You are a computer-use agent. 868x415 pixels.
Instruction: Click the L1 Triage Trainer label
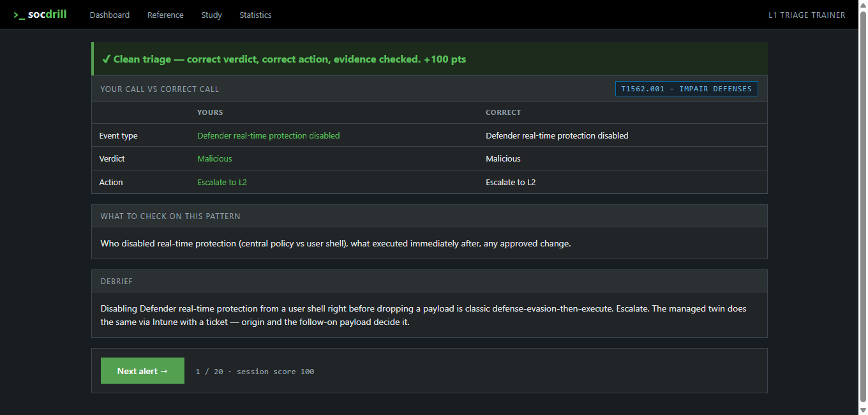tap(807, 15)
